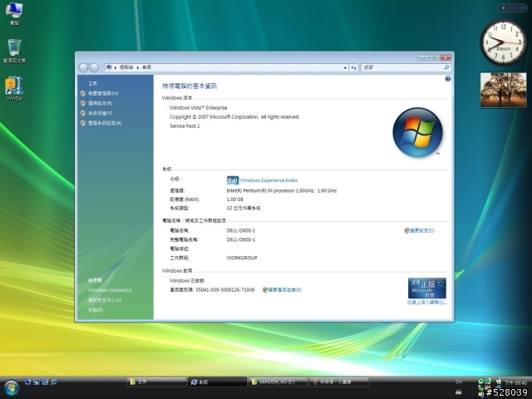The width and height of the screenshot is (532, 399).
Task: Select the product ID 55041-039-5000126-71939
Action: click(x=225, y=290)
